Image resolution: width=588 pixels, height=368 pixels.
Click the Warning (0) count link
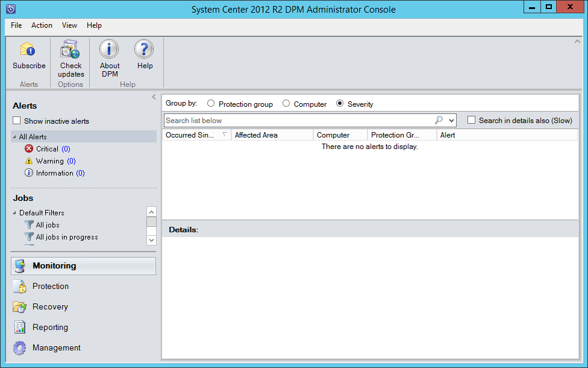pos(71,160)
